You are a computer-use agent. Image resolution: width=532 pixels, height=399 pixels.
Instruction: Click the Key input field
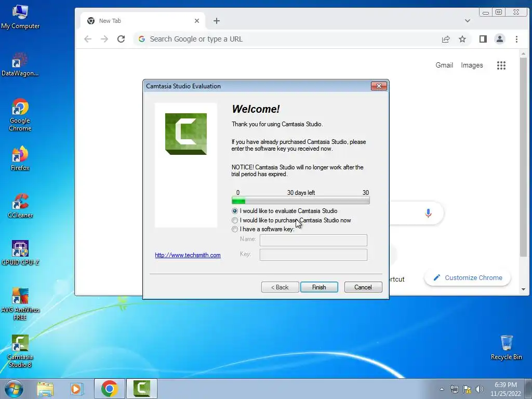(x=313, y=255)
